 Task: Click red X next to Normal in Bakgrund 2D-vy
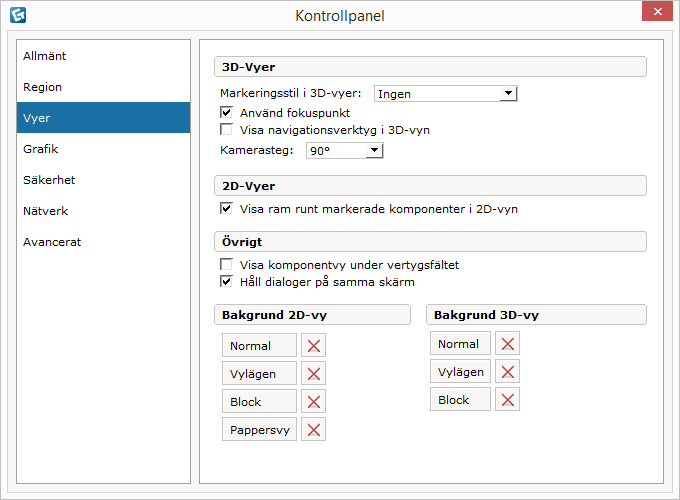[x=314, y=346]
